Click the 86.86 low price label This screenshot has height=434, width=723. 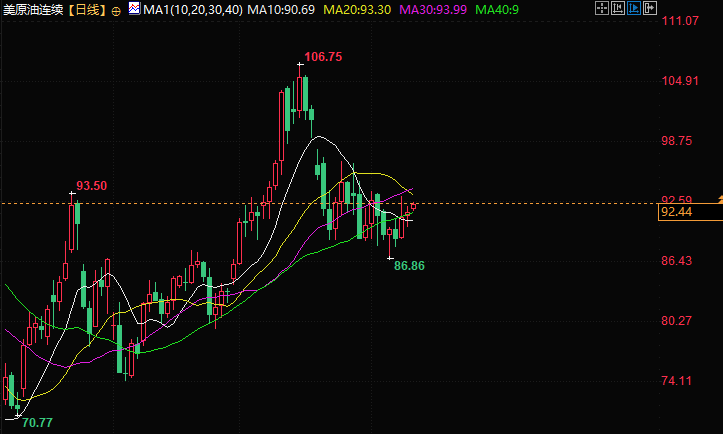(409, 266)
